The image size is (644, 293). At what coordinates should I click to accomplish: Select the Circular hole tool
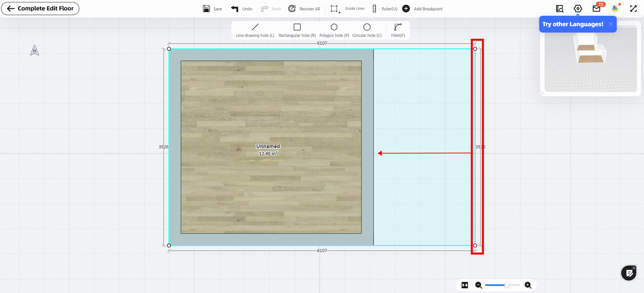coord(367,30)
